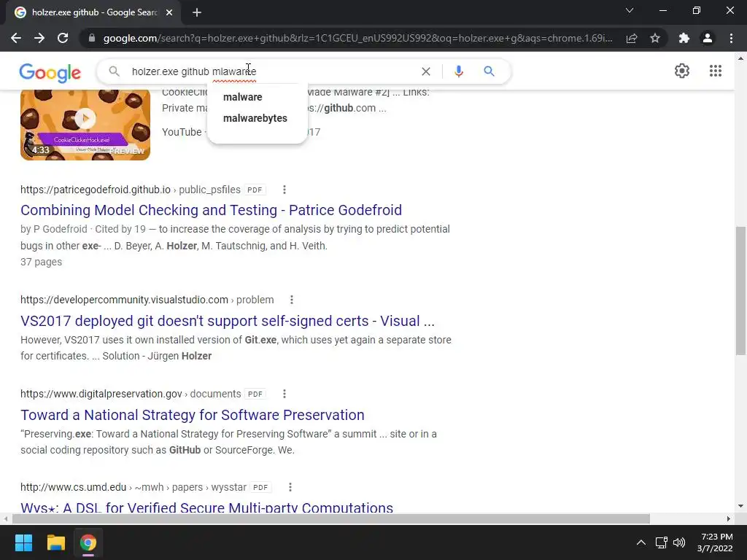Submit search with blue magnifier

click(489, 71)
